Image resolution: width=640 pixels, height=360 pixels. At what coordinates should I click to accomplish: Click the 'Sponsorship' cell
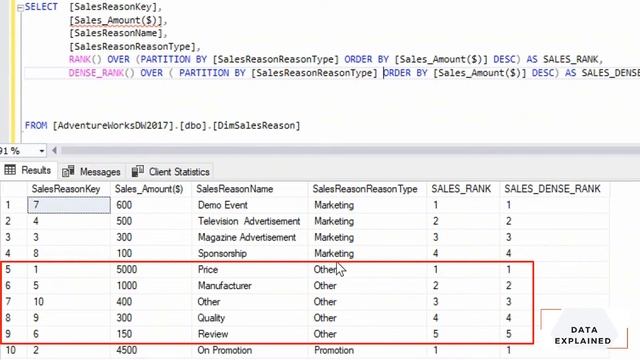click(x=250, y=253)
